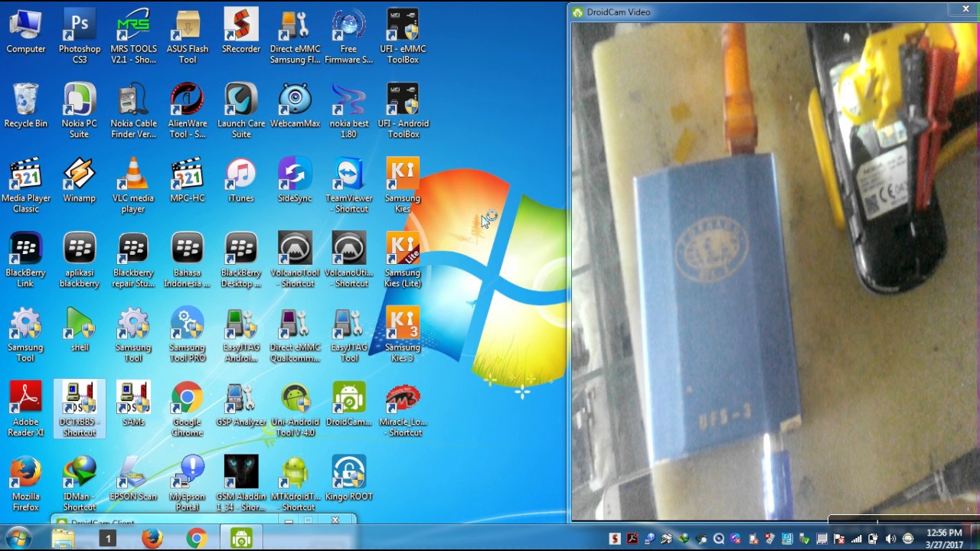Click the network signal tray icon
980x551 pixels.
[x=857, y=539]
